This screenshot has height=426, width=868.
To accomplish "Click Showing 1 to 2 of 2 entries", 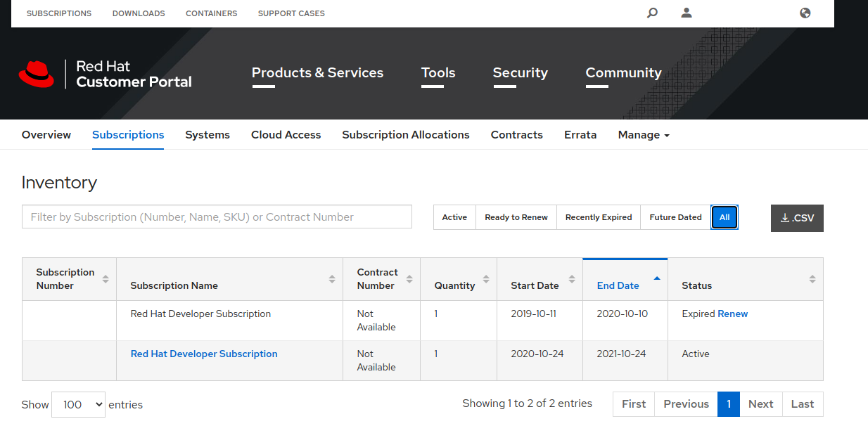I will click(527, 404).
